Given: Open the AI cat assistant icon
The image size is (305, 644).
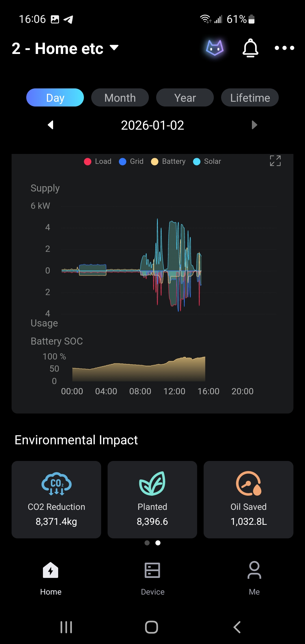Looking at the screenshot, I should point(215,48).
